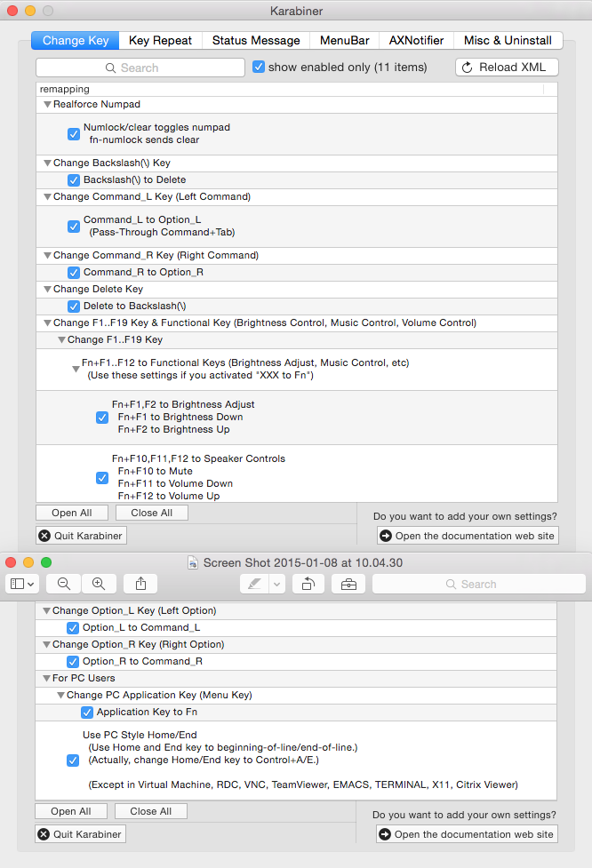Viewport: 592px width, 868px height.
Task: Uncheck 'Option_R to Command_R' in screenshot
Action: pos(73,662)
